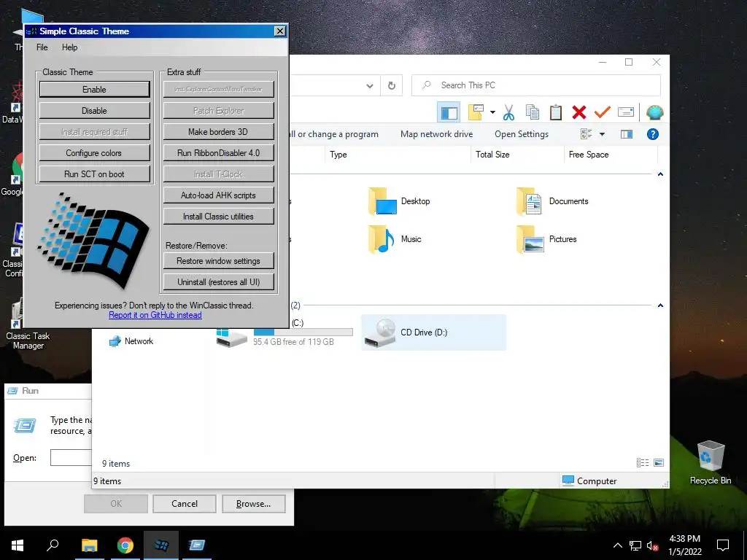Click the muted volume tray icon
Image resolution: width=747 pixels, height=560 pixels.
point(652,545)
